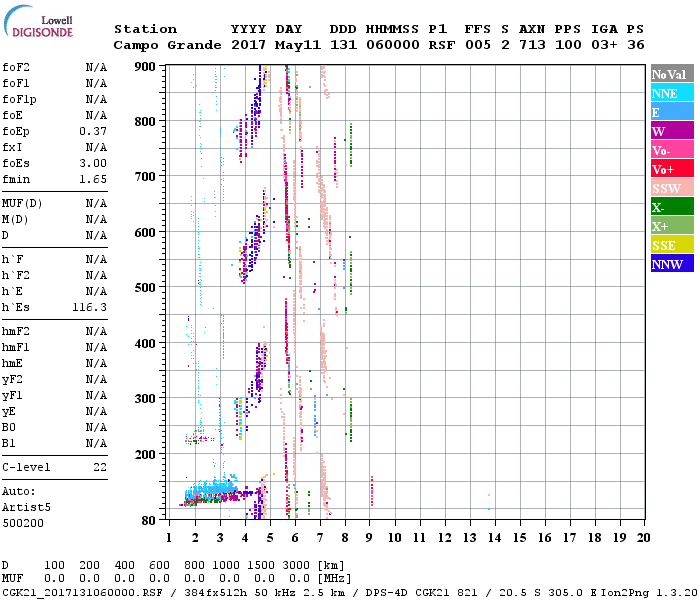Select the W purple legend swatch
700x600 pixels.
672,131
